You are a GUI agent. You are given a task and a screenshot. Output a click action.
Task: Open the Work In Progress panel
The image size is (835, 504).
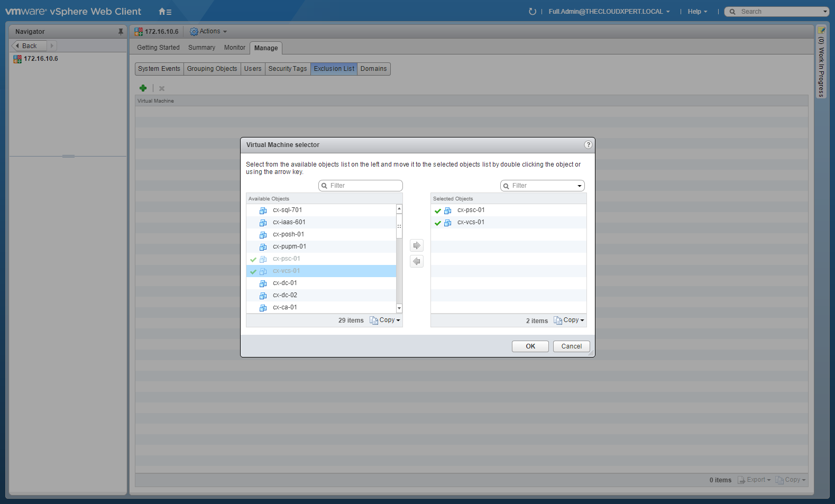click(x=821, y=63)
